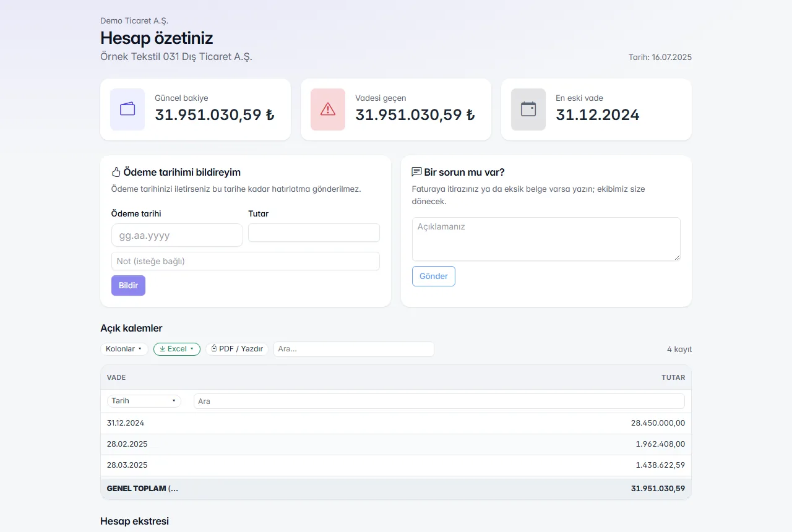Click into the Tutar input field
Screen dimensions: 792x532
pyautogui.click(x=314, y=233)
